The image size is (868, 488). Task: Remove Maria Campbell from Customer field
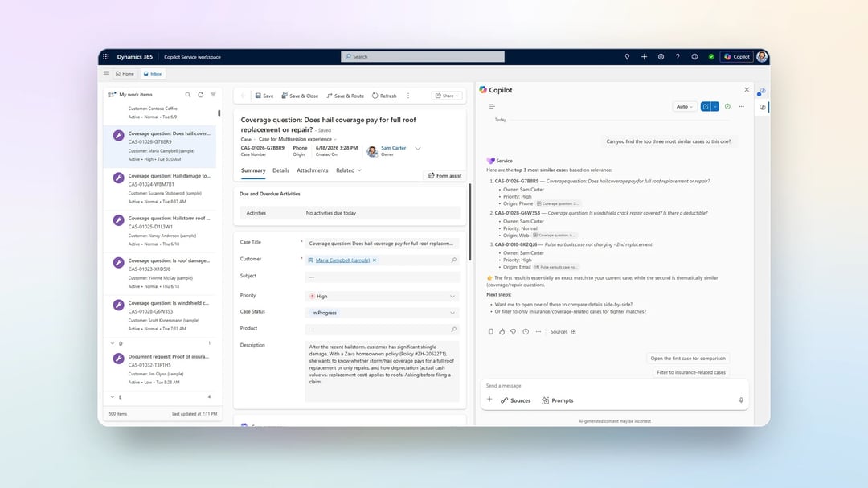[375, 260]
